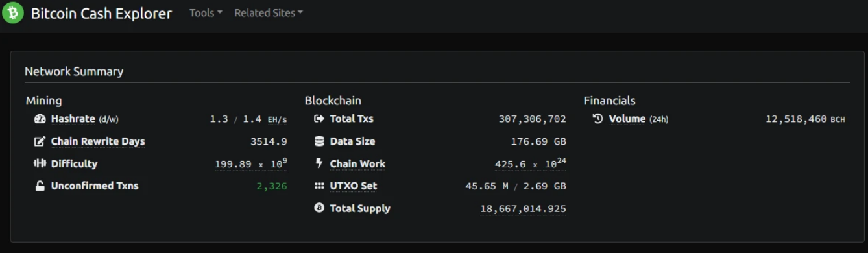Open the Tools dropdown menu
The height and width of the screenshot is (253, 868).
coord(206,13)
